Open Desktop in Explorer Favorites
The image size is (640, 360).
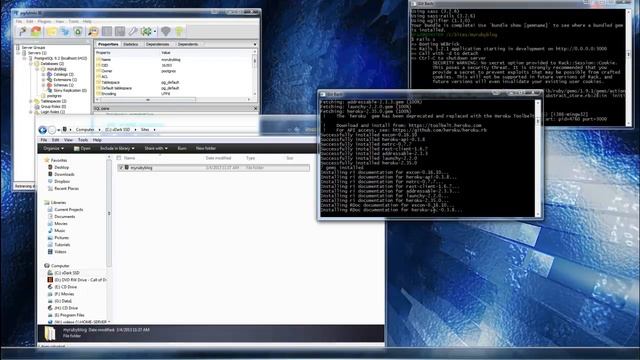tap(62, 167)
